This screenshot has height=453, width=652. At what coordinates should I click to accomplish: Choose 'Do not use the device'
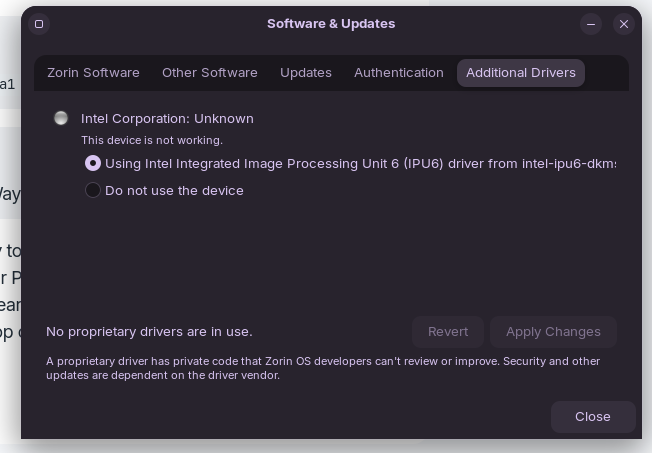(93, 190)
